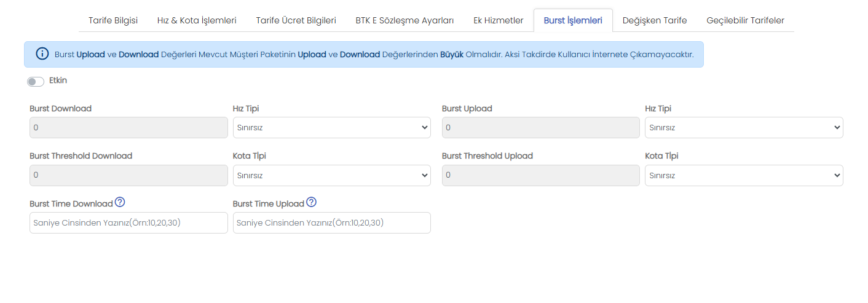
Task: Switch to the Tarife Bilgisi tab
Action: coord(113,20)
